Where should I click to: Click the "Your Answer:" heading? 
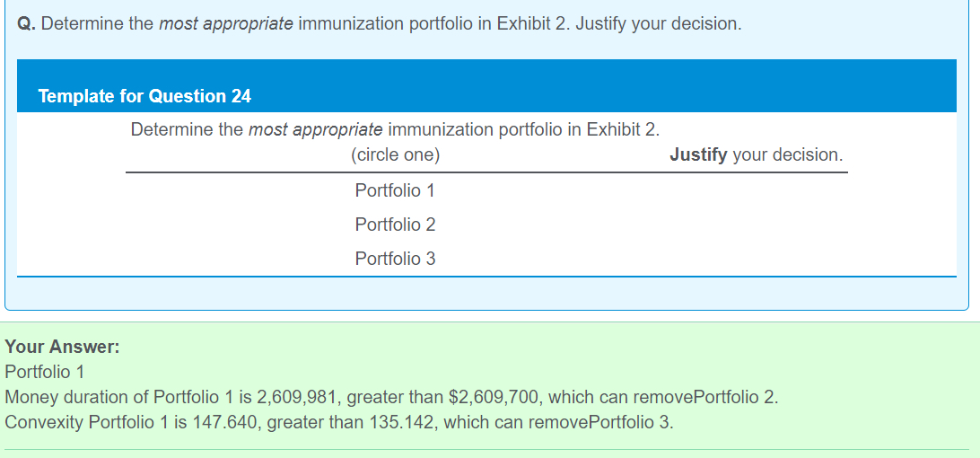[62, 347]
